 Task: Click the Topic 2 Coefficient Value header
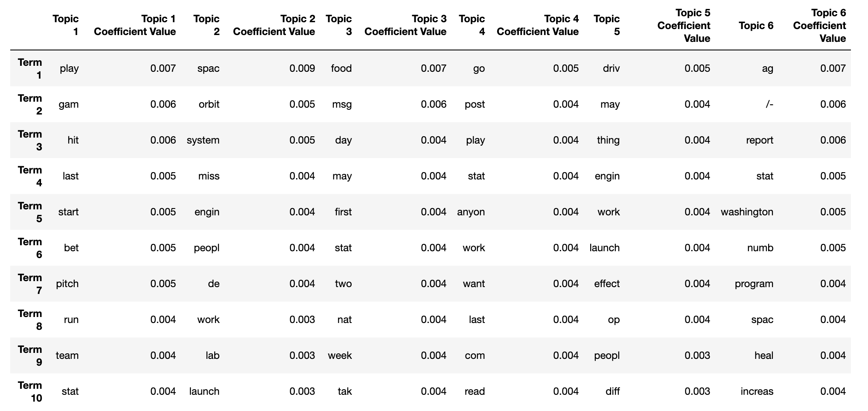[274, 25]
